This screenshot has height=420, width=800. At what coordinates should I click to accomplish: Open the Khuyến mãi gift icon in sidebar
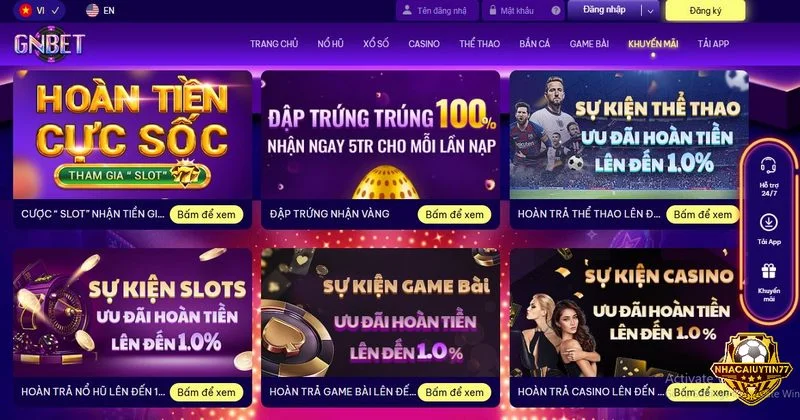click(x=768, y=271)
